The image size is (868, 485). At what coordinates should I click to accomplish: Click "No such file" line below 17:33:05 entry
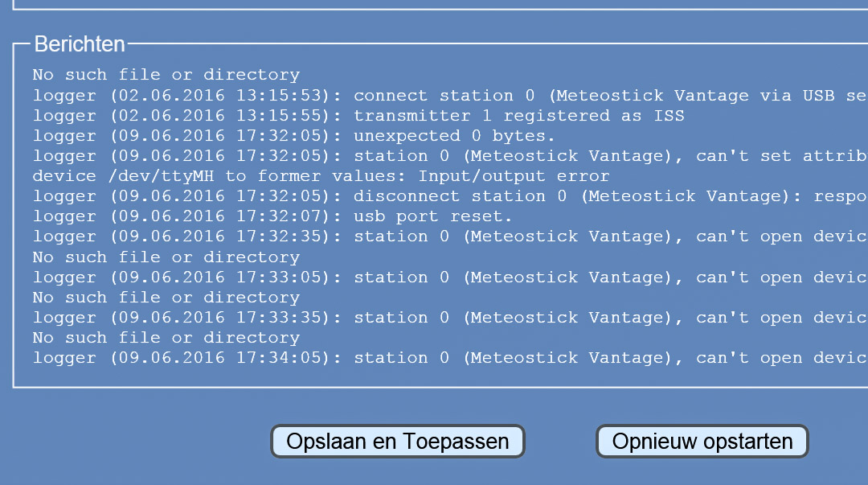pos(166,298)
